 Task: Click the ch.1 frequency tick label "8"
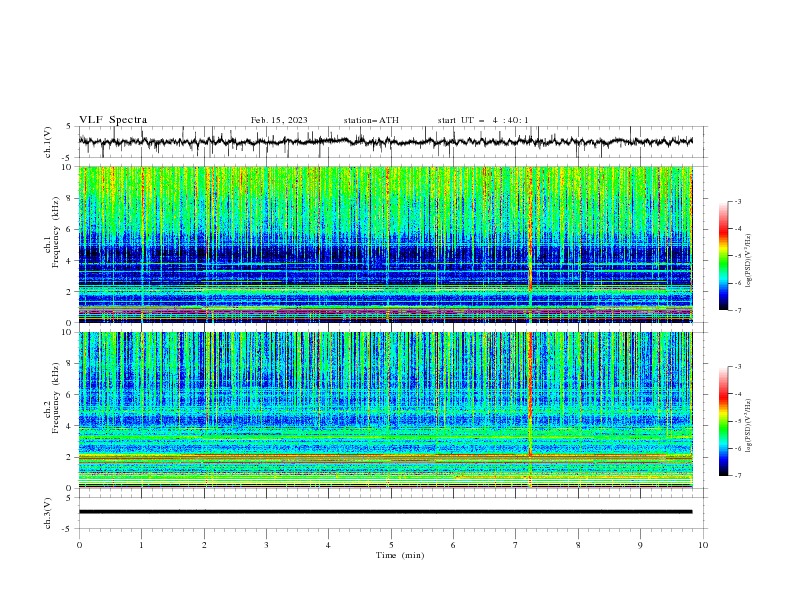tap(69, 198)
